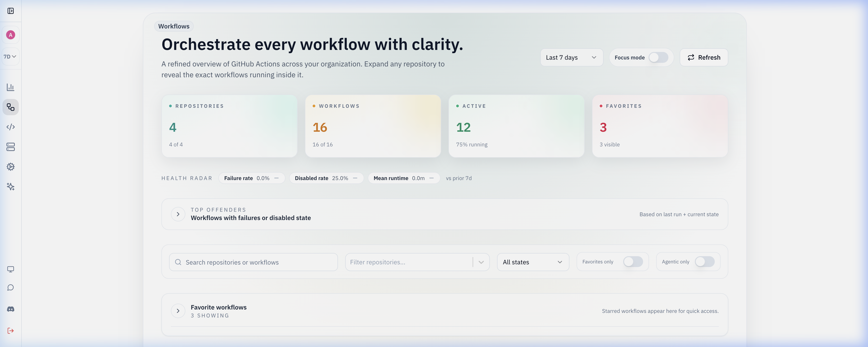Click the search repositories or workflows field

(x=253, y=262)
